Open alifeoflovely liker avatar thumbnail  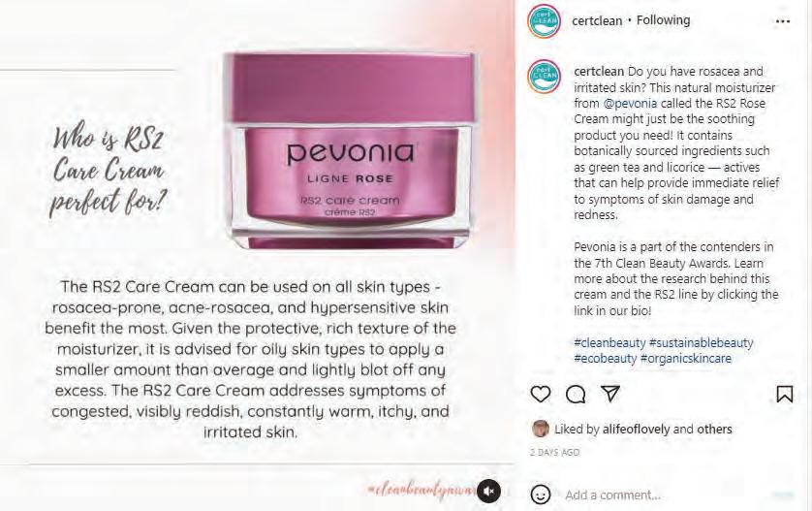click(x=541, y=429)
